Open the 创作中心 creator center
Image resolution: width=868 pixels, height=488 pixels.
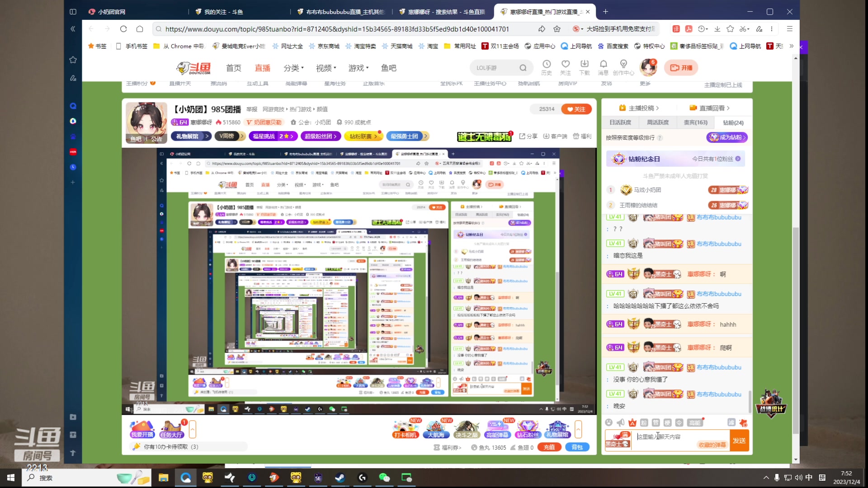(x=624, y=67)
